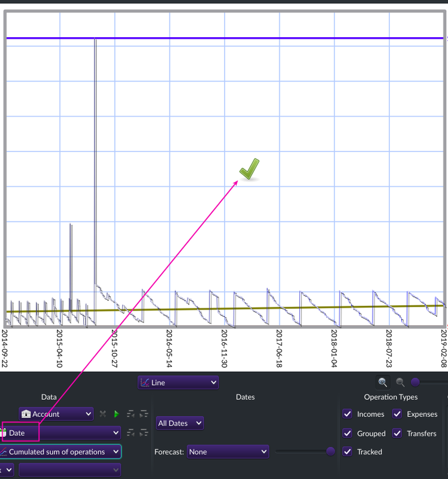Click the green play arrow icon
This screenshot has width=448, height=479.
116,414
